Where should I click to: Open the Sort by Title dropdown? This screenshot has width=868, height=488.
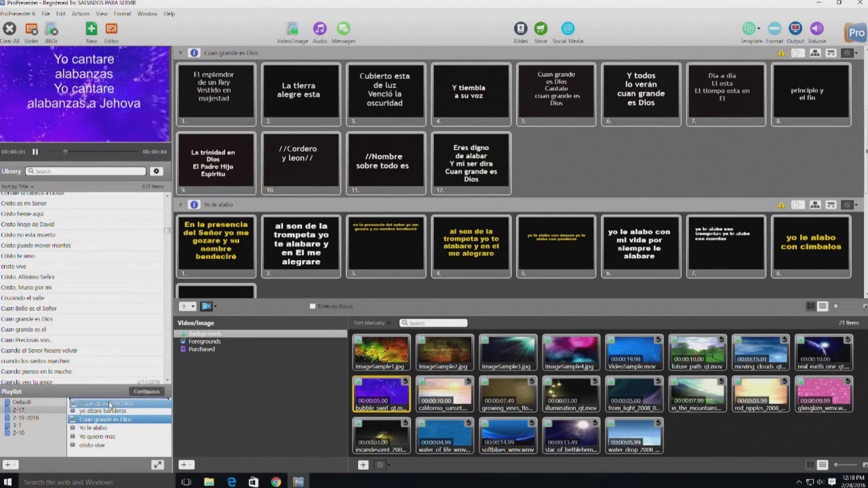point(17,186)
